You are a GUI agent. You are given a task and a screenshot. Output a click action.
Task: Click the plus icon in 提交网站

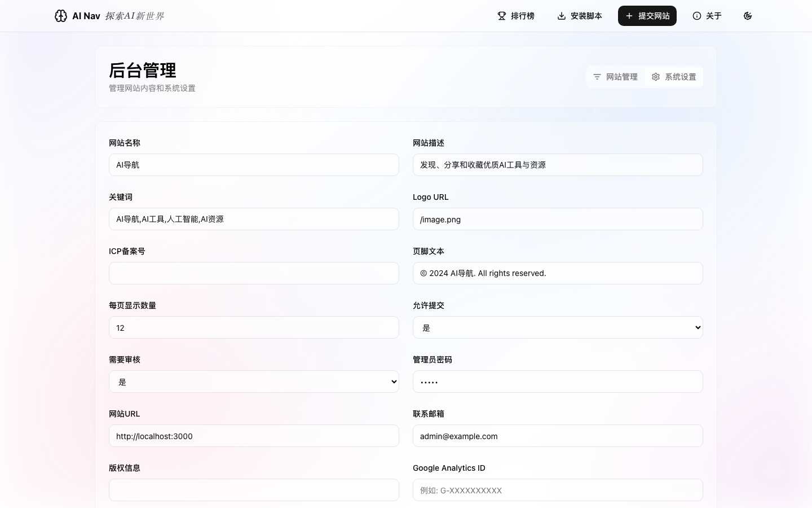629,16
